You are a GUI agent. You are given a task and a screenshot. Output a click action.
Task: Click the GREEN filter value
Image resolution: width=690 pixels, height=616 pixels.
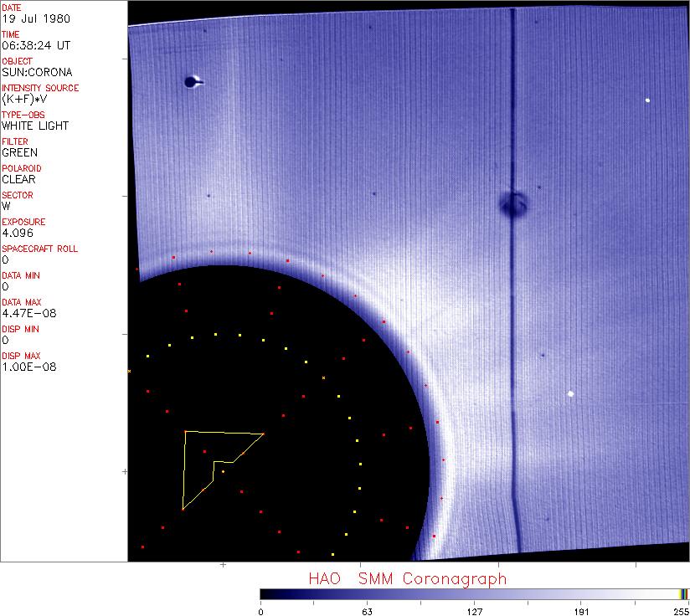[19, 152]
